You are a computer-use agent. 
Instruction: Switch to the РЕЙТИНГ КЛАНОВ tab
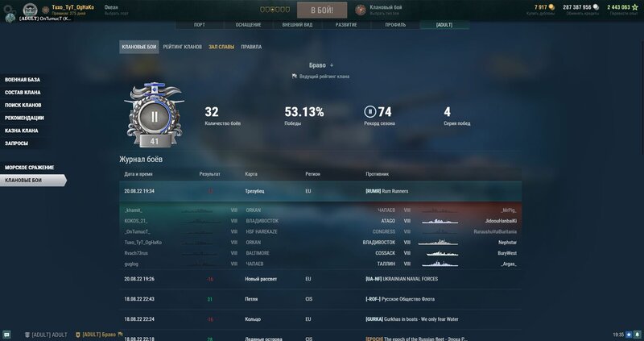tap(183, 47)
